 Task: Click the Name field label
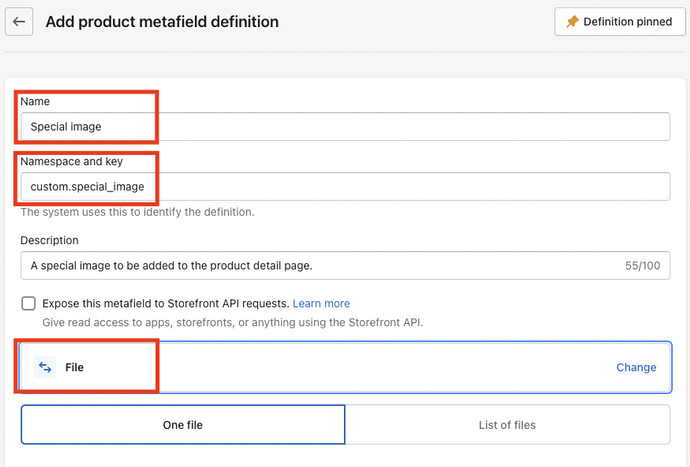pos(34,102)
